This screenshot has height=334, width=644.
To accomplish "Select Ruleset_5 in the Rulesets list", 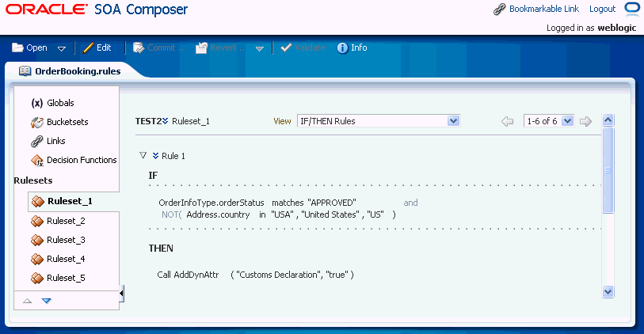I will (66, 278).
